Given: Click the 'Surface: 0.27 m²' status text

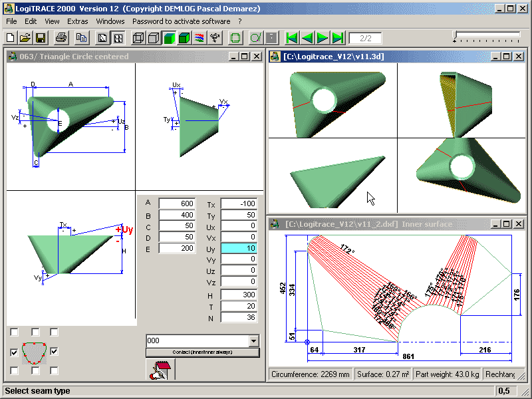Looking at the screenshot, I should coord(383,374).
